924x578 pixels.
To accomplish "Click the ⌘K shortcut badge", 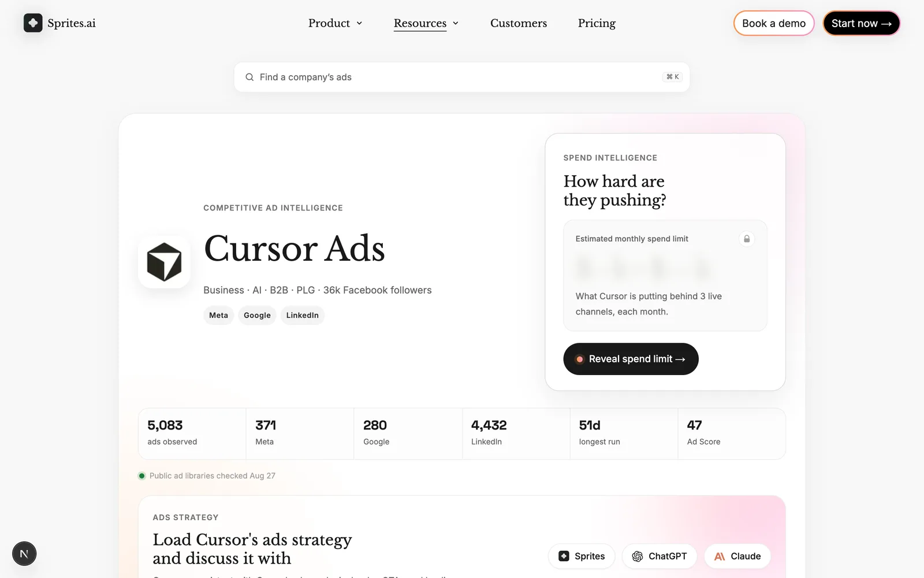I will point(673,77).
